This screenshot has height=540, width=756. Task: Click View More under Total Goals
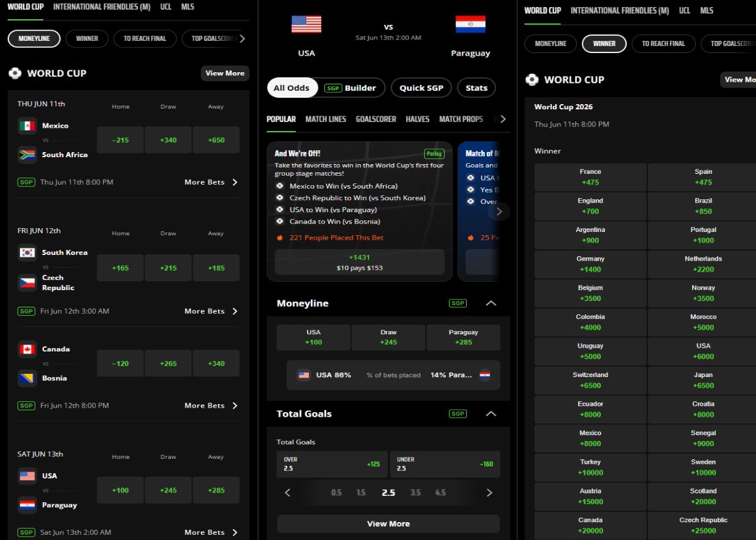[388, 523]
